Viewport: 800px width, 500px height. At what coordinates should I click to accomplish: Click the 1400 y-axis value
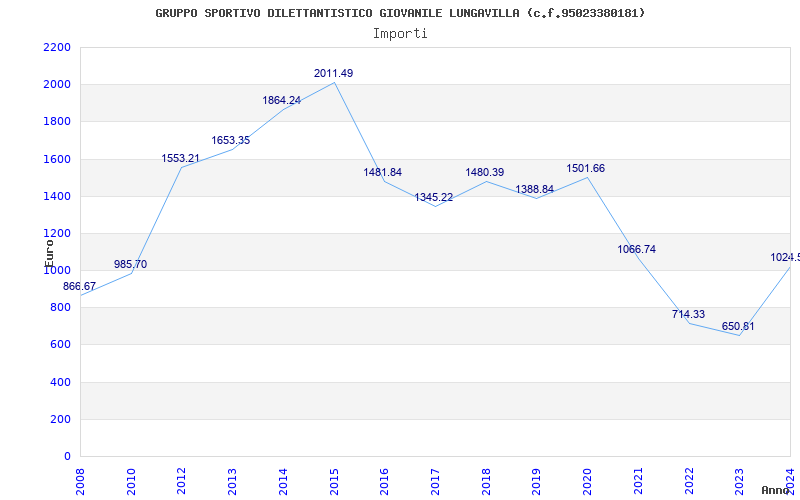coord(57,196)
